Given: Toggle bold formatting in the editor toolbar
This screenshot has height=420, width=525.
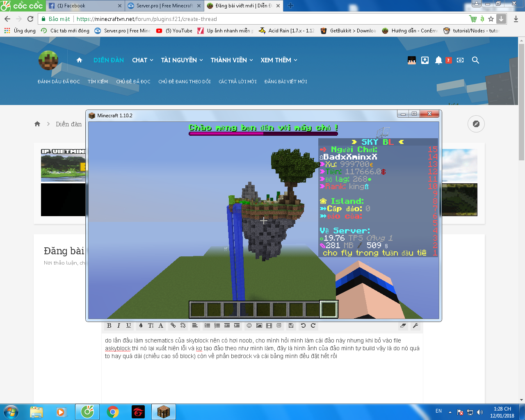Looking at the screenshot, I should [x=109, y=326].
